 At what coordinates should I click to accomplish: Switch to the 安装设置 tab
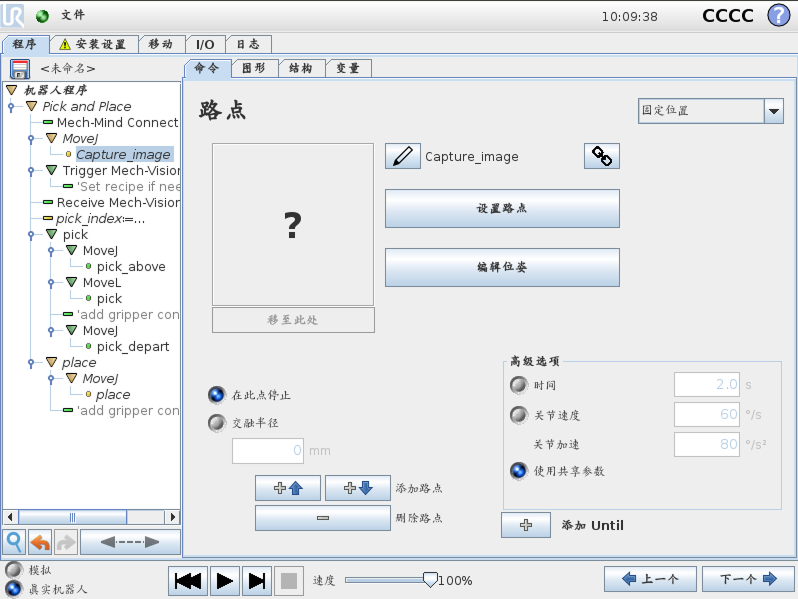pos(94,44)
